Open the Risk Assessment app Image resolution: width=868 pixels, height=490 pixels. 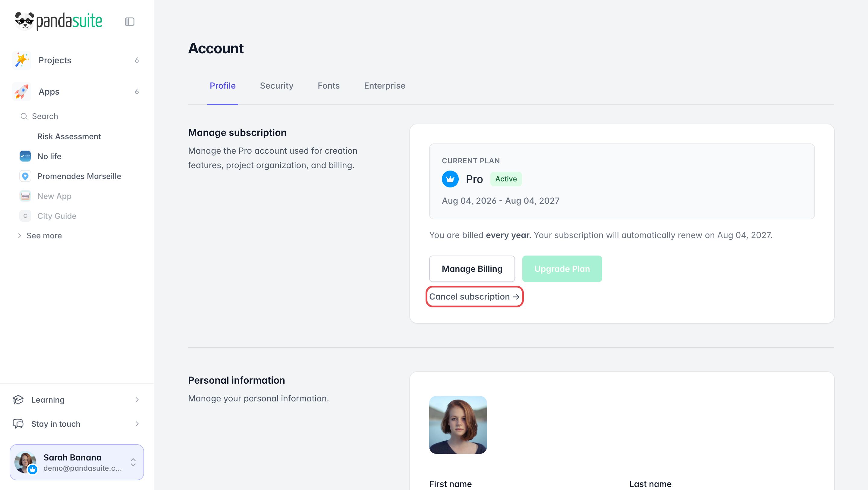69,137
